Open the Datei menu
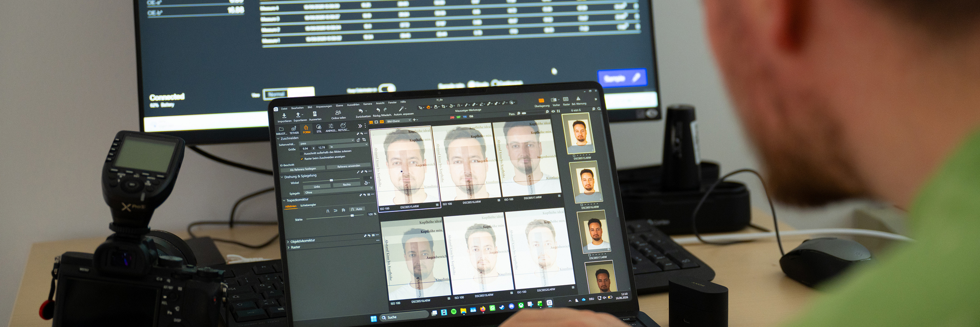980x327 pixels. (x=284, y=109)
